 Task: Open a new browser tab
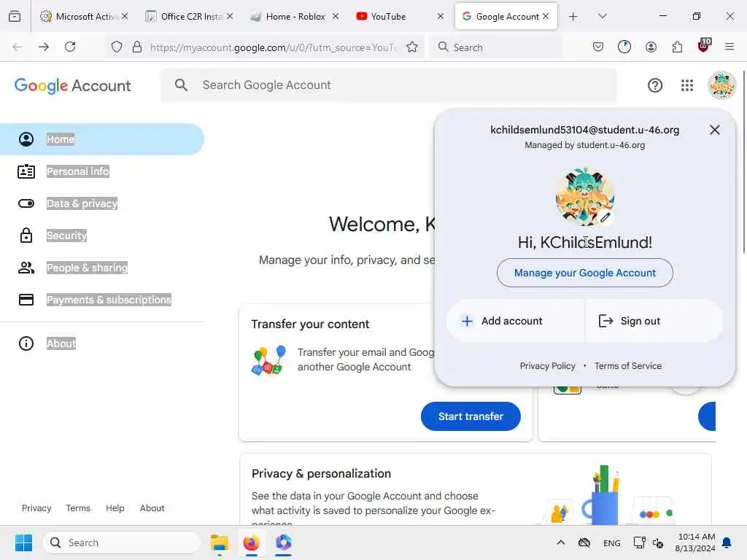coord(573,17)
